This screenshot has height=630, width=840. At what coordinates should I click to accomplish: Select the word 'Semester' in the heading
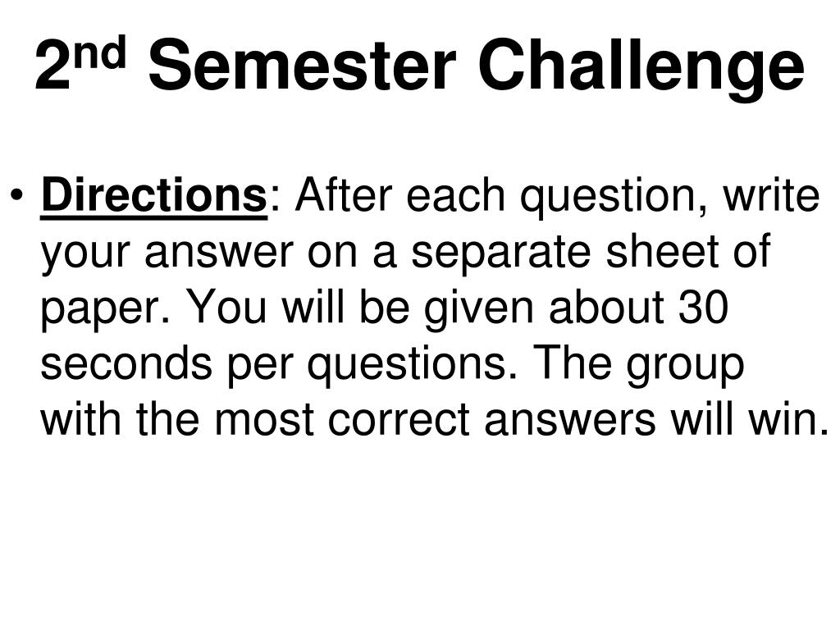(302, 66)
